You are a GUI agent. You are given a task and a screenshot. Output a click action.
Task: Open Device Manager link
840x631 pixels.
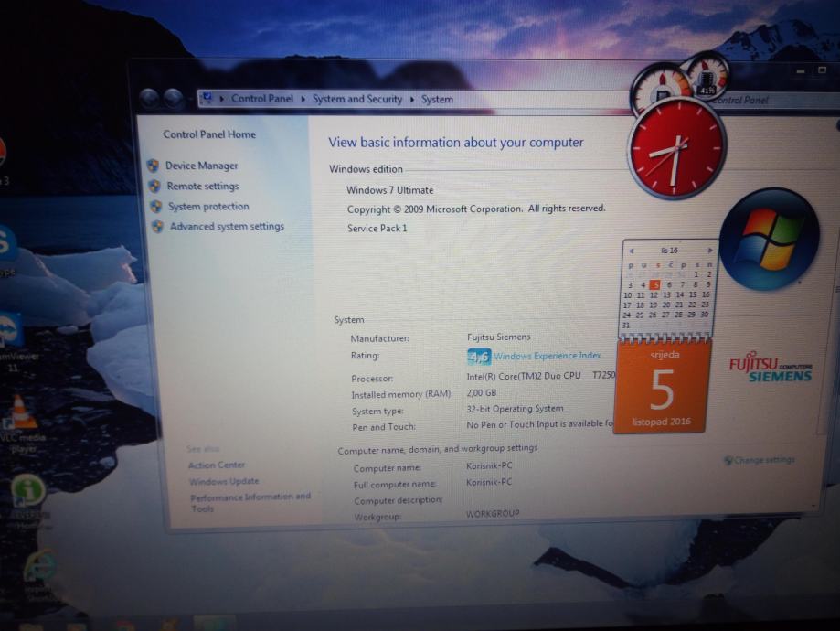click(201, 166)
